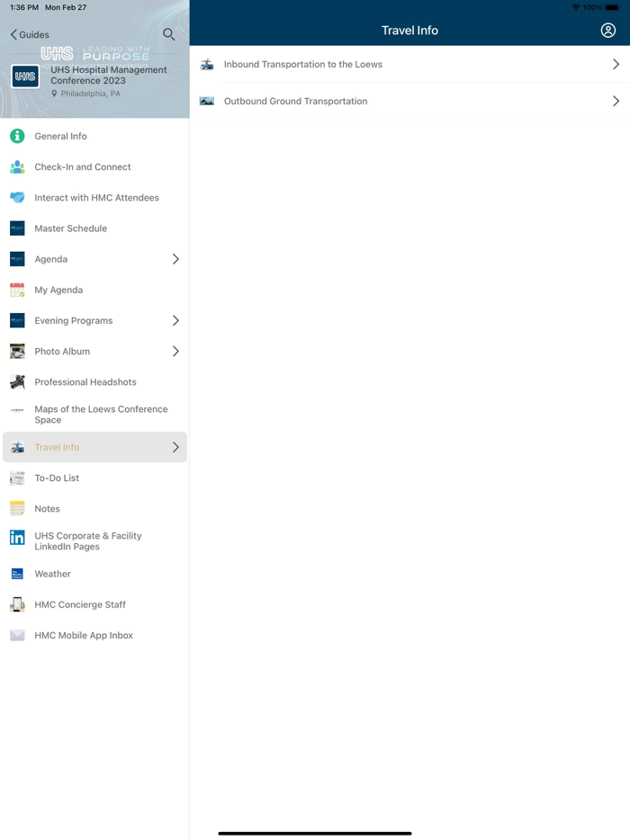Viewport: 630px width, 840px height.
Task: Expand the Evening Programs chevron
Action: click(175, 320)
